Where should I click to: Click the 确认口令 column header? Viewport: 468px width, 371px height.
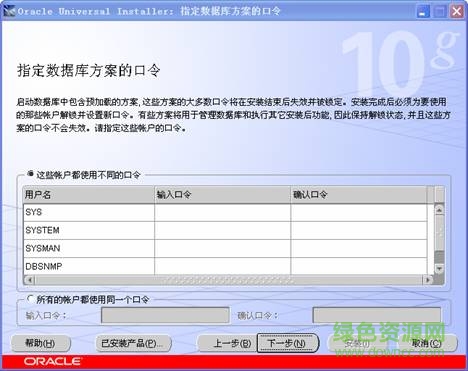click(x=359, y=195)
